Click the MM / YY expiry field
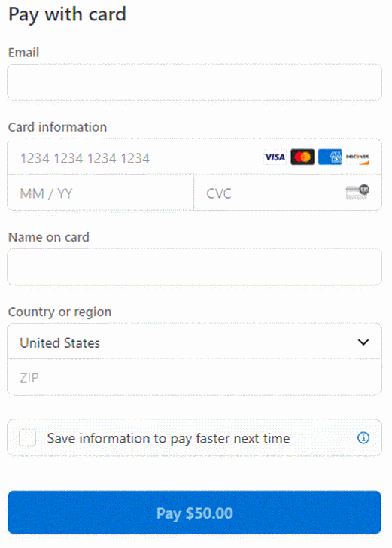This screenshot has height=548, width=392. coord(101,193)
